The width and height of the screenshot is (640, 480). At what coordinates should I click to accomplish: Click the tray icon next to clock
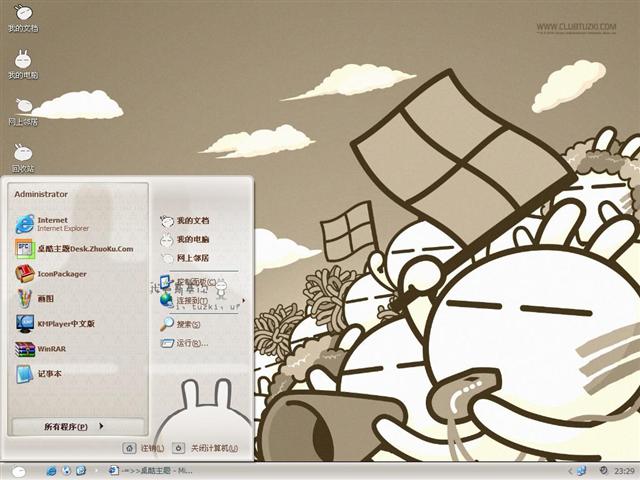click(603, 471)
